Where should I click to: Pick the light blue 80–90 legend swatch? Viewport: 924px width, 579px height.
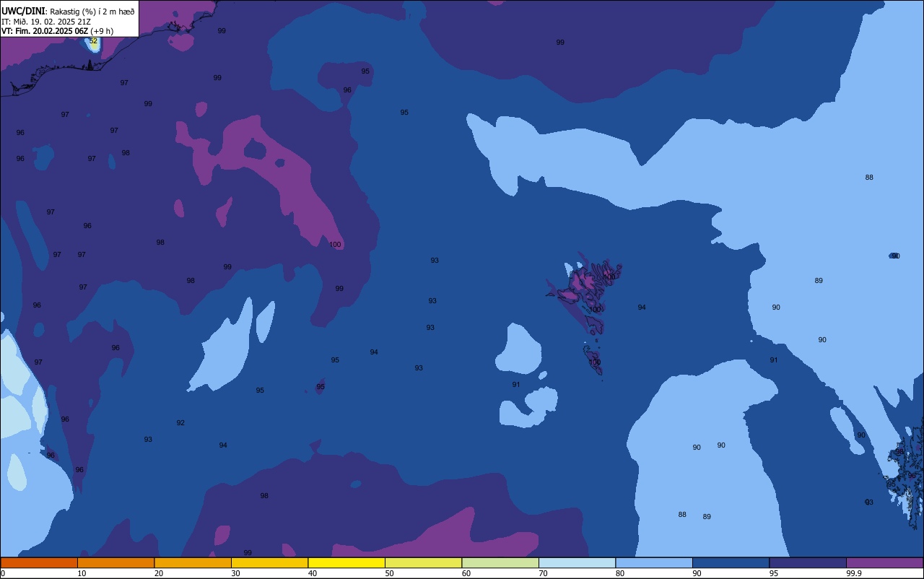pos(654,562)
